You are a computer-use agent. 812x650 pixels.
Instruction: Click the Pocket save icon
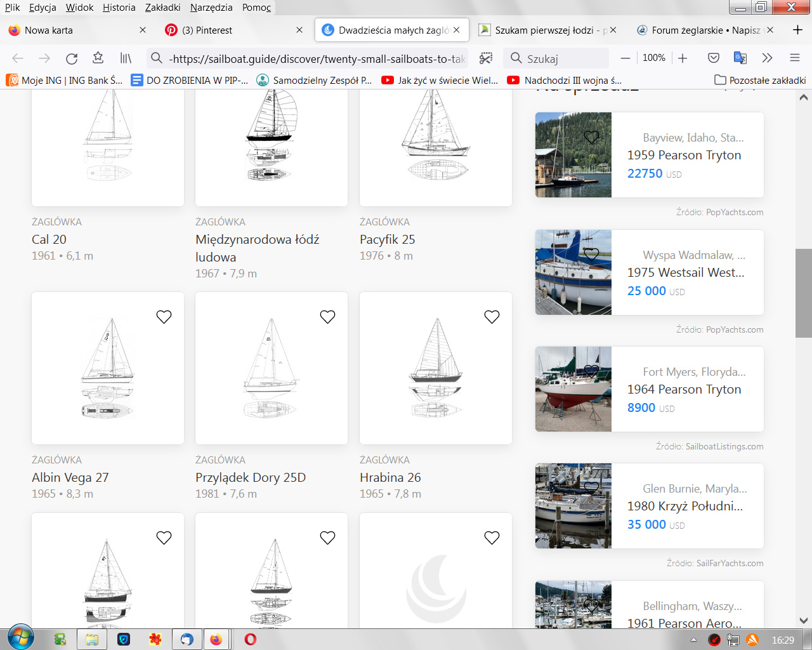[714, 58]
